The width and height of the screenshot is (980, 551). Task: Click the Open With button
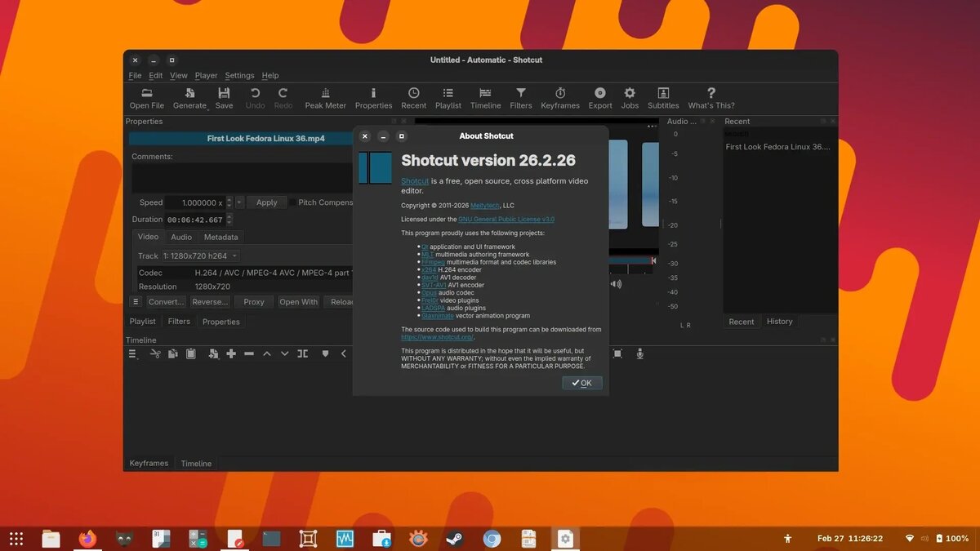(x=299, y=301)
